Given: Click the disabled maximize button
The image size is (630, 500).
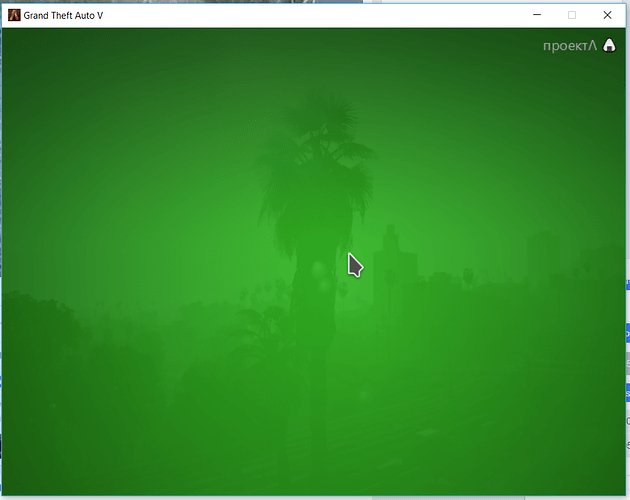Looking at the screenshot, I should pos(572,15).
